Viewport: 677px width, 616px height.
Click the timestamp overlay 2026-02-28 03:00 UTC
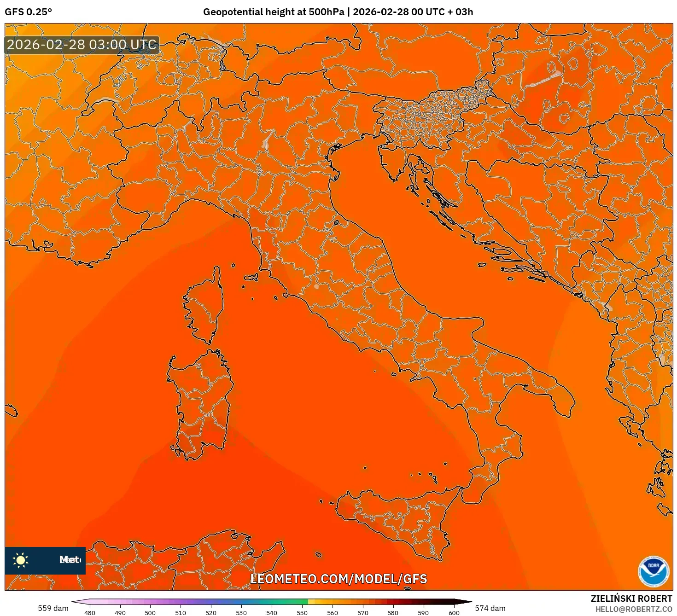(x=81, y=45)
